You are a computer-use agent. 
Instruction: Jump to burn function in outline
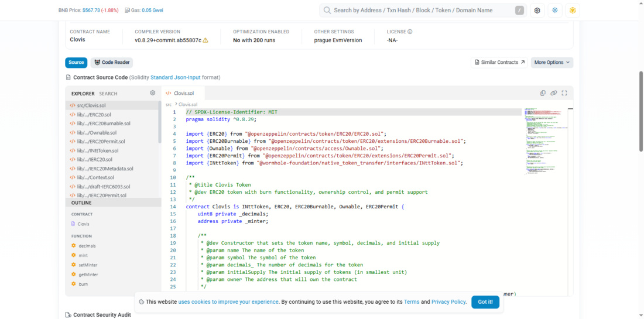[x=83, y=284]
